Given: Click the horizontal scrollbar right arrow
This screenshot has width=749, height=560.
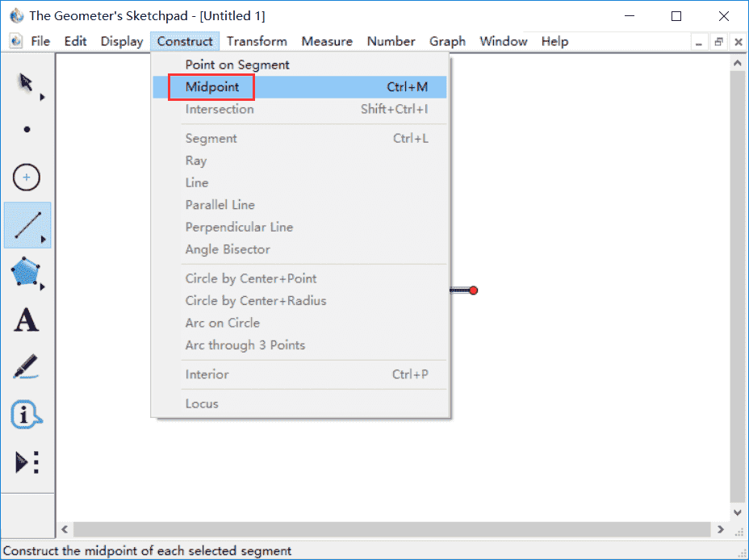Looking at the screenshot, I should coord(721,529).
